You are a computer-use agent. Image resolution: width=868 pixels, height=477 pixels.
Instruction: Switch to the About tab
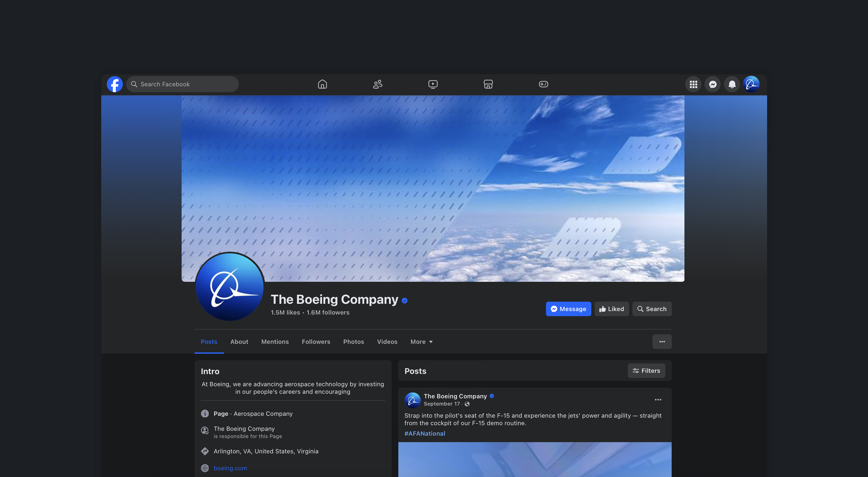pyautogui.click(x=239, y=341)
